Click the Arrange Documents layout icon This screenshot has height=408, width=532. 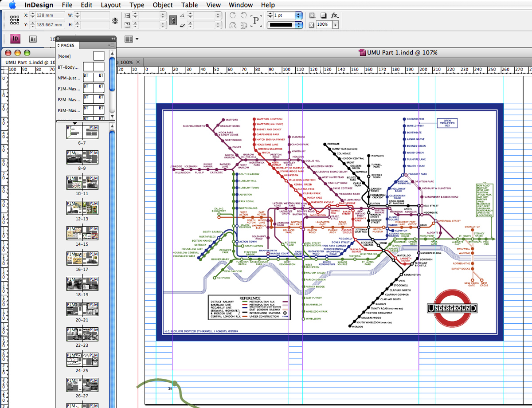129,39
